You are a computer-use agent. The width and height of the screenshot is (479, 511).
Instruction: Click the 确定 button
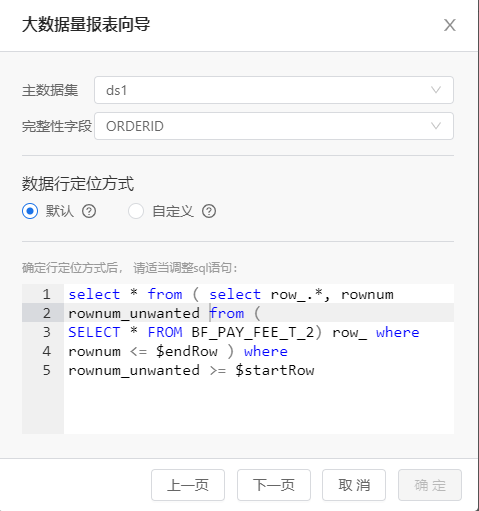(430, 485)
